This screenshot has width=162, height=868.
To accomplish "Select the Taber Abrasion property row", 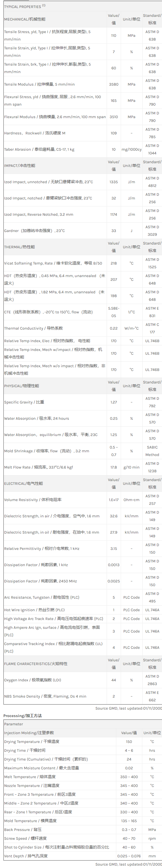I will [x=39, y=149].
